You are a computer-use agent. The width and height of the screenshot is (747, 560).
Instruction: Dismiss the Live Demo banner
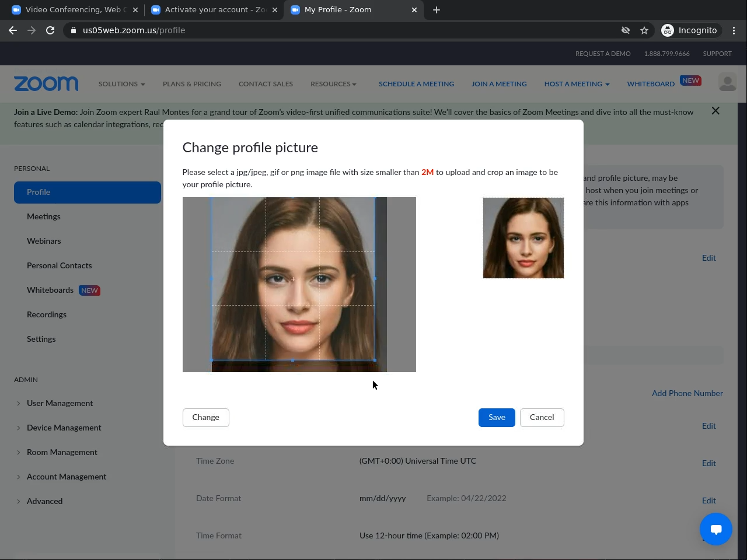(715, 111)
